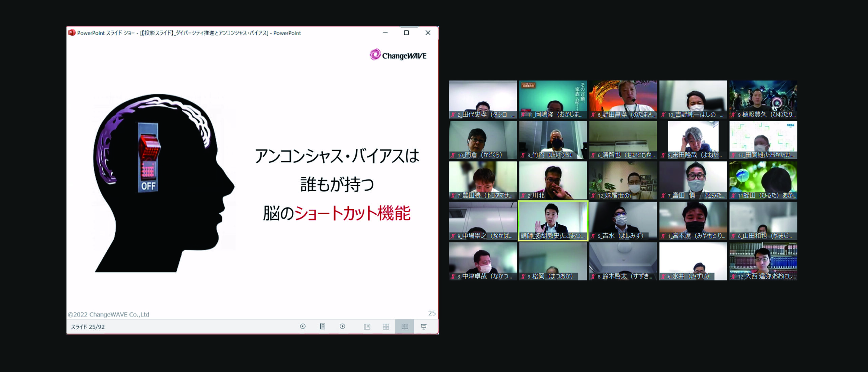Close the PowerPoint slide show window
The width and height of the screenshot is (868, 372).
pos(428,33)
